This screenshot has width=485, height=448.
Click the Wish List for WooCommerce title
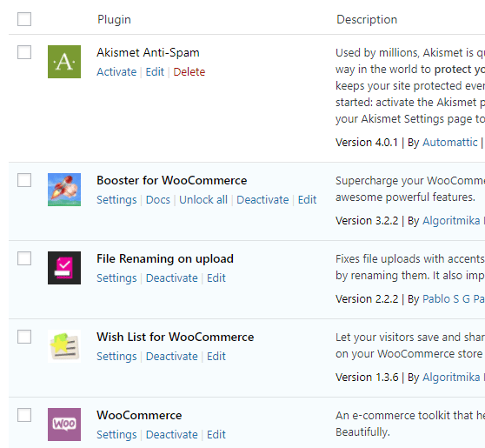tap(175, 338)
